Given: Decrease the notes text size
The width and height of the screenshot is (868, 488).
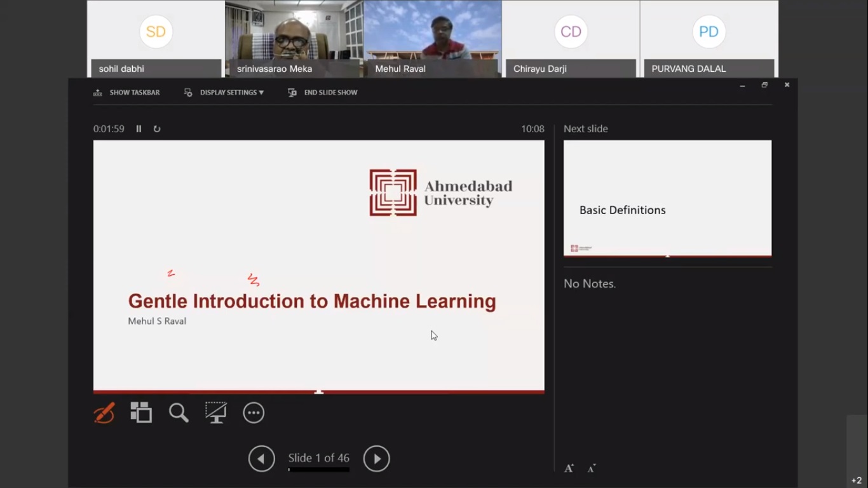Looking at the screenshot, I should coord(592,468).
